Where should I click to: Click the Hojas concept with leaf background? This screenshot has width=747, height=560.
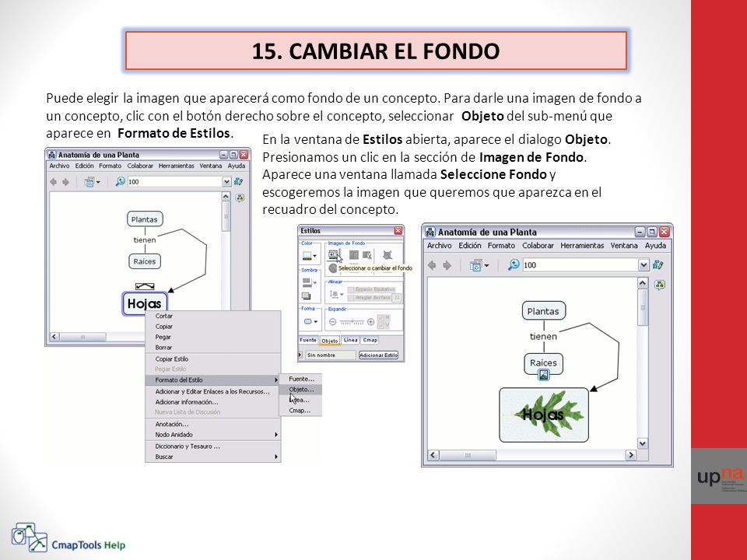point(544,415)
